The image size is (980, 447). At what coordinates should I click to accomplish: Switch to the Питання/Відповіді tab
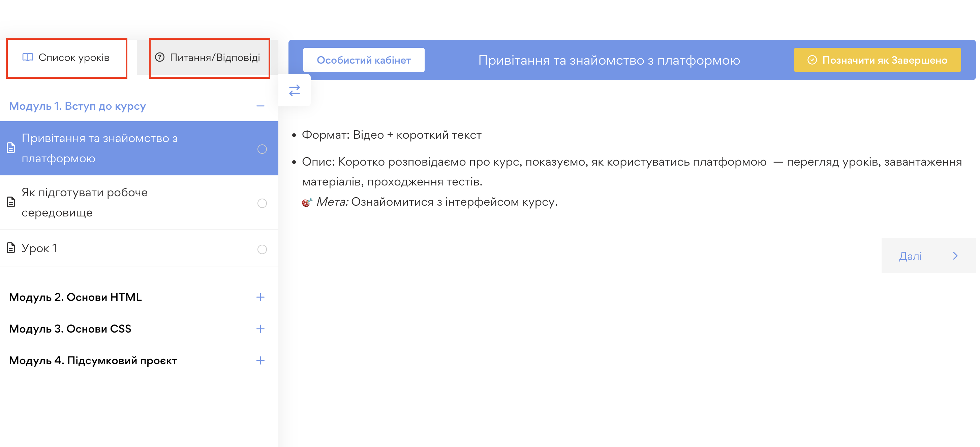tap(210, 58)
